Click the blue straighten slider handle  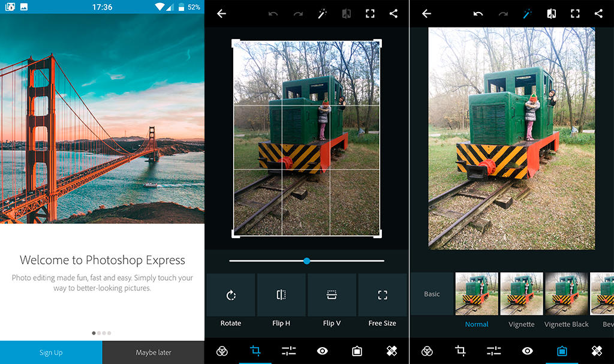click(307, 261)
